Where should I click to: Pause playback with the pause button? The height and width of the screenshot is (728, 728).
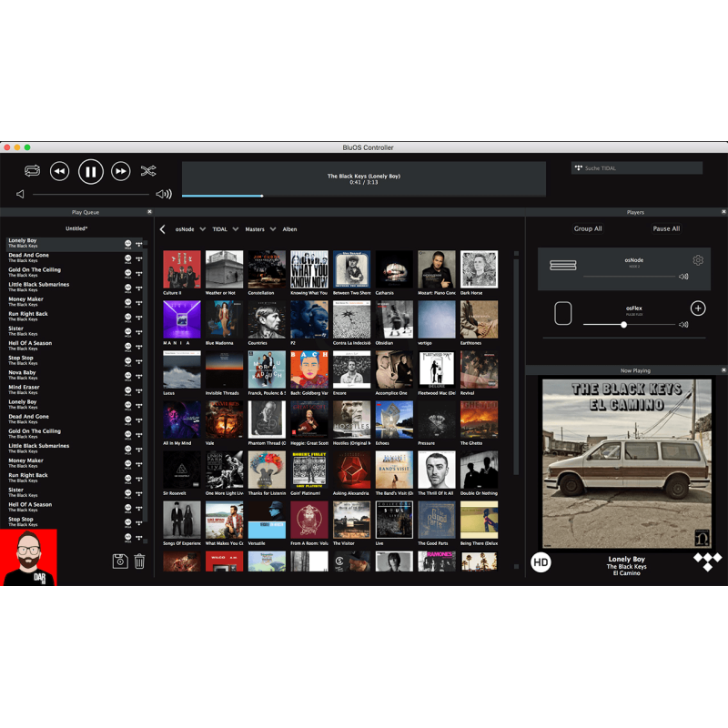tap(90, 171)
